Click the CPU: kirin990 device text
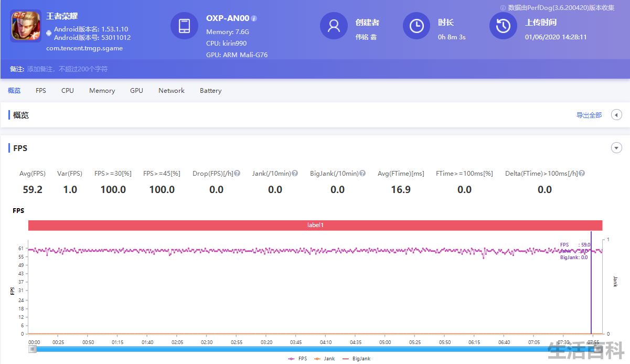The width and height of the screenshot is (630, 364). point(226,43)
